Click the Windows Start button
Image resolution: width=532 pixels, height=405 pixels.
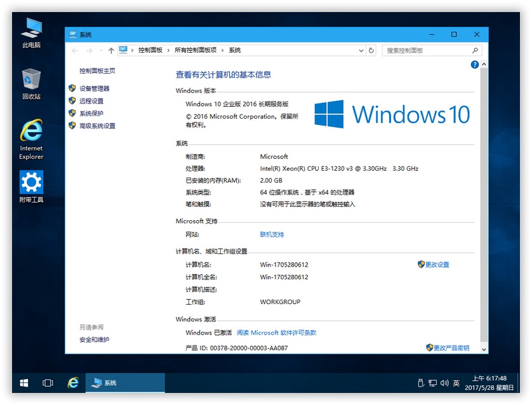[x=23, y=383]
